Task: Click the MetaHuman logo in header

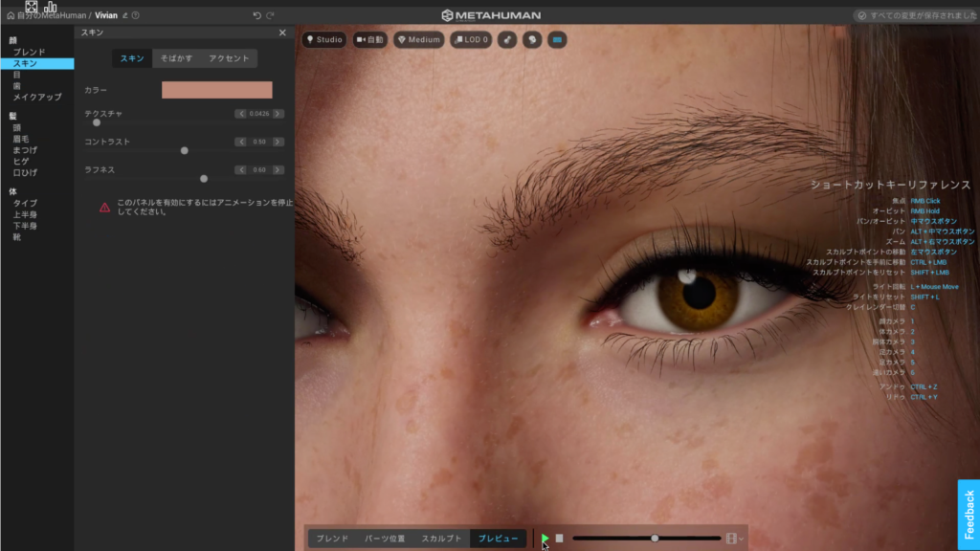Action: [491, 15]
